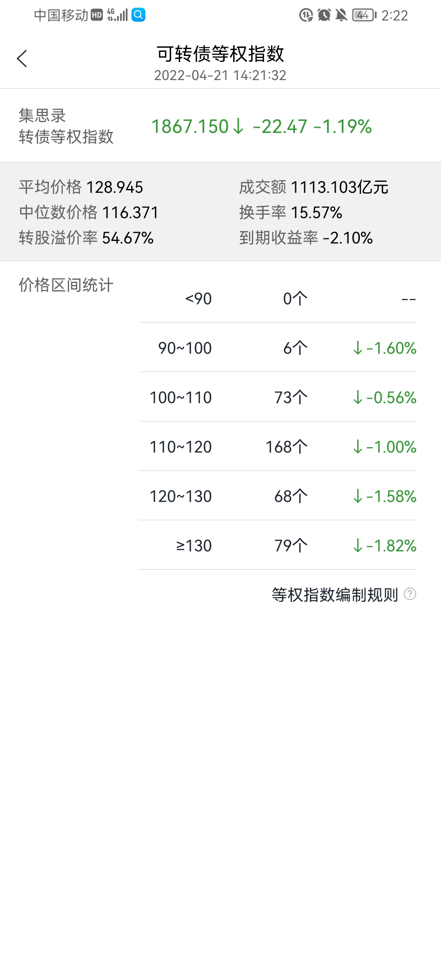The image size is (441, 980).
Task: Tap the HD network indicator icon
Action: click(97, 16)
